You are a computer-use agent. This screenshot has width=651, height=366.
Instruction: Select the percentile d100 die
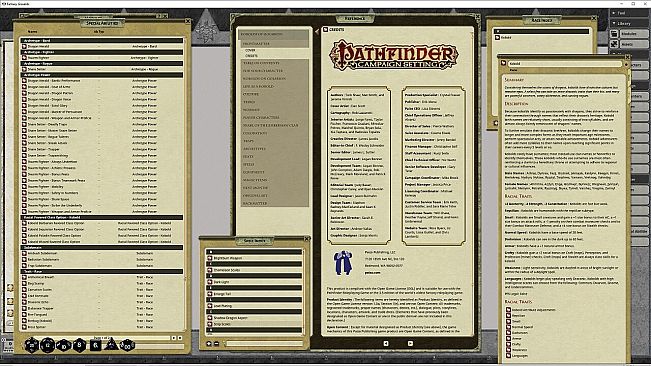(127, 345)
